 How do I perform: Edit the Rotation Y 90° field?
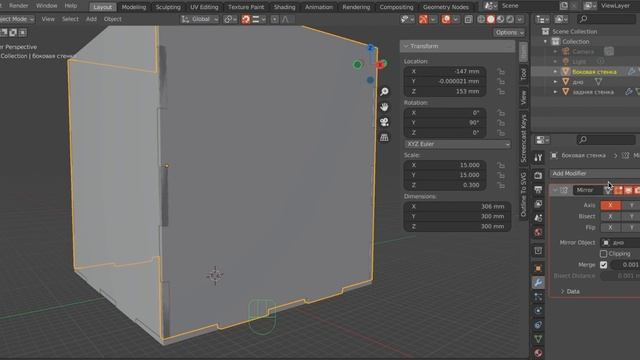(x=445, y=123)
